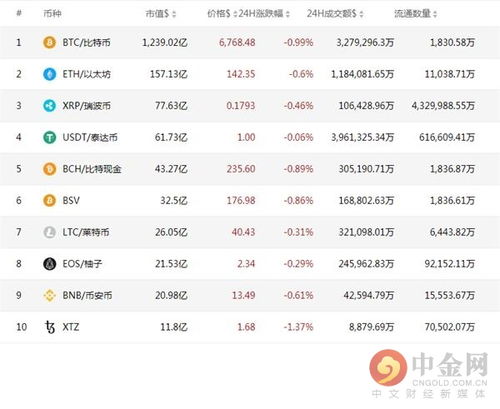
Task: Click the black EOS coin icon
Action: pos(49,264)
